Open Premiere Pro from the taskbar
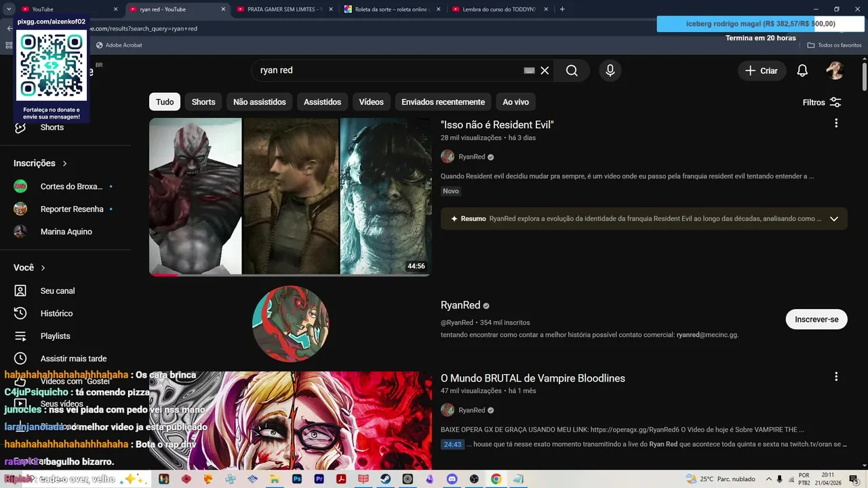 [319, 479]
